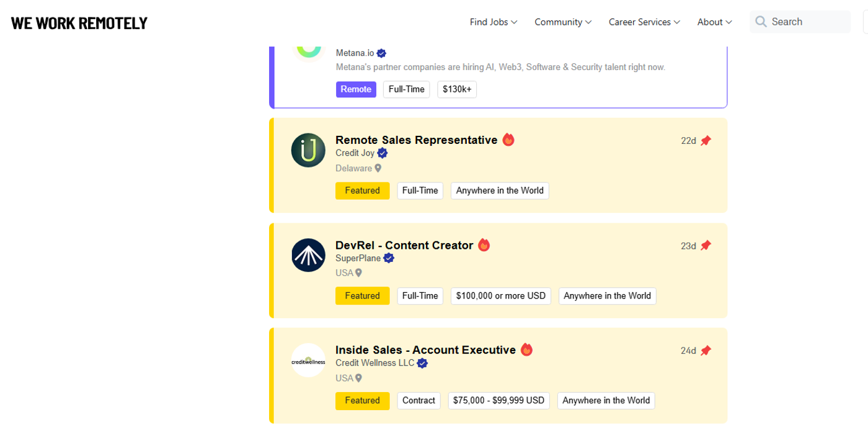Select the purple Remote tag on Metana.io
868x425 pixels.
point(356,89)
